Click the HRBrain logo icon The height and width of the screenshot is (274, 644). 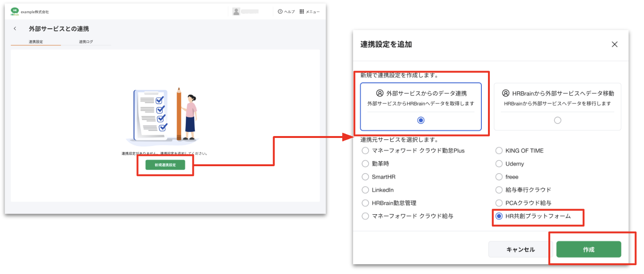click(14, 11)
